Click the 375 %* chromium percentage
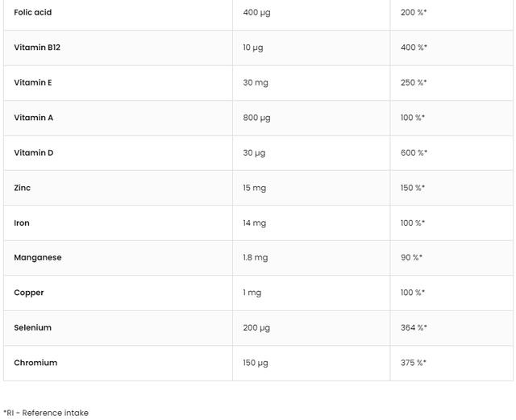The height and width of the screenshot is (420, 516). pos(414,363)
